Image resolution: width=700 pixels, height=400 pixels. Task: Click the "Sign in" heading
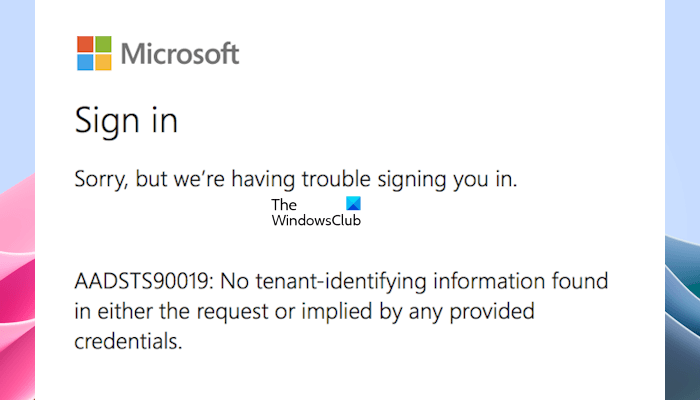pos(126,122)
